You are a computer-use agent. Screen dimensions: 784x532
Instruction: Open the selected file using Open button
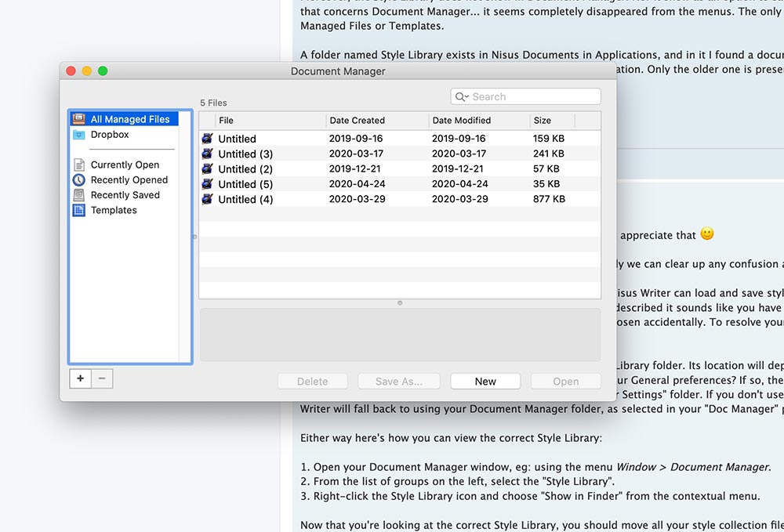click(x=565, y=381)
